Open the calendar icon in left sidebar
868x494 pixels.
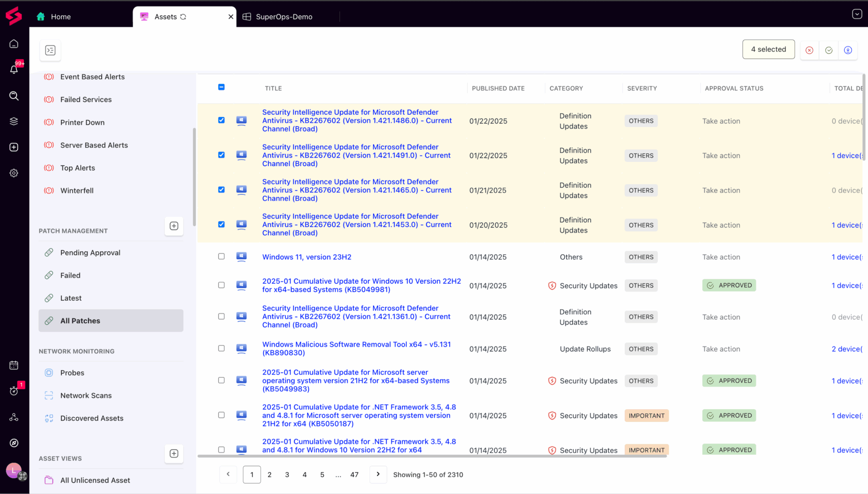click(14, 365)
